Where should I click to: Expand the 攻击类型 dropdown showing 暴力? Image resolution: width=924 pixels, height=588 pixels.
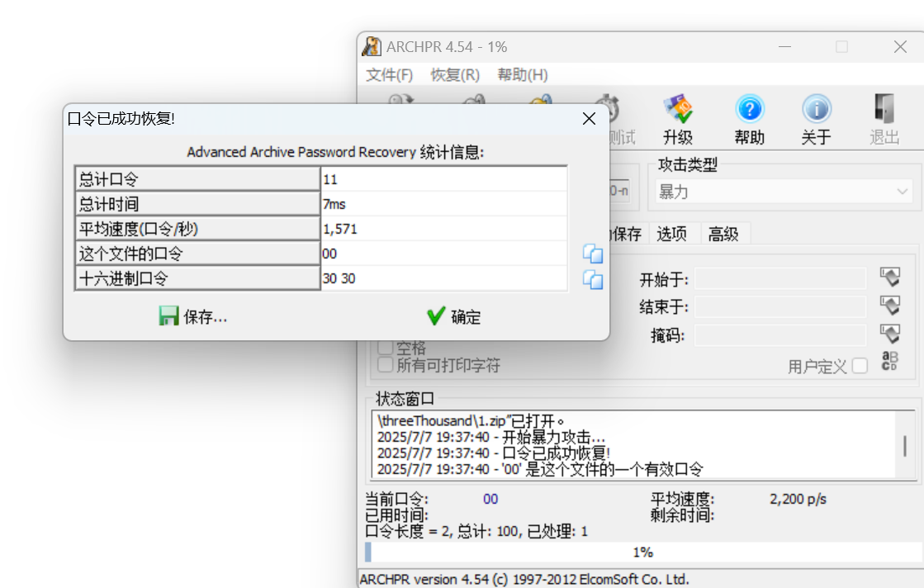coord(783,192)
